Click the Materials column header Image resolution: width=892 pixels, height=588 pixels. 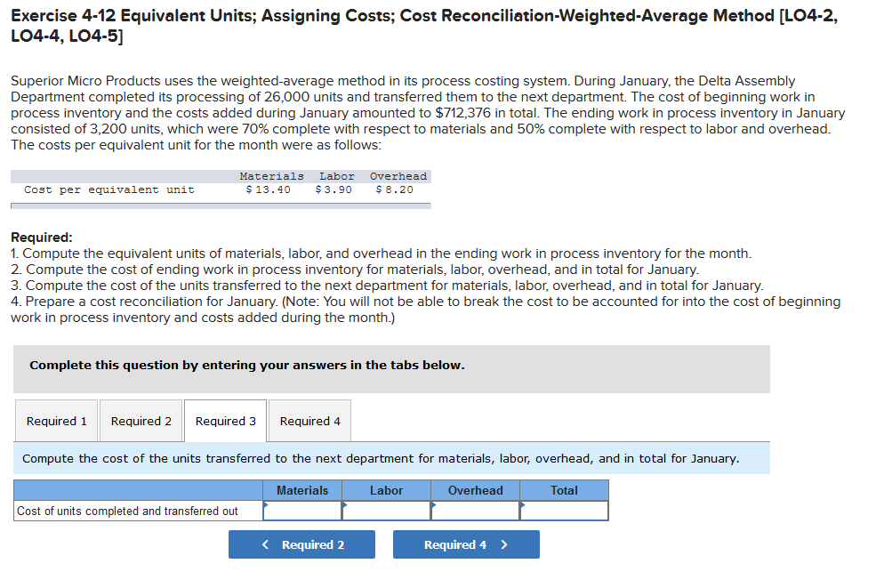pyautogui.click(x=302, y=490)
